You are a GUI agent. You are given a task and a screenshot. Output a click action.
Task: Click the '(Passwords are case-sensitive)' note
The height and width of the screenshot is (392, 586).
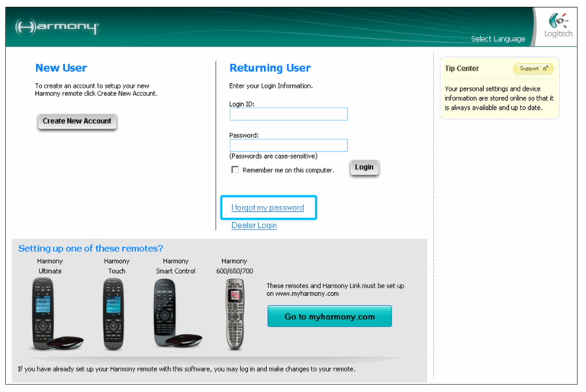pos(273,156)
